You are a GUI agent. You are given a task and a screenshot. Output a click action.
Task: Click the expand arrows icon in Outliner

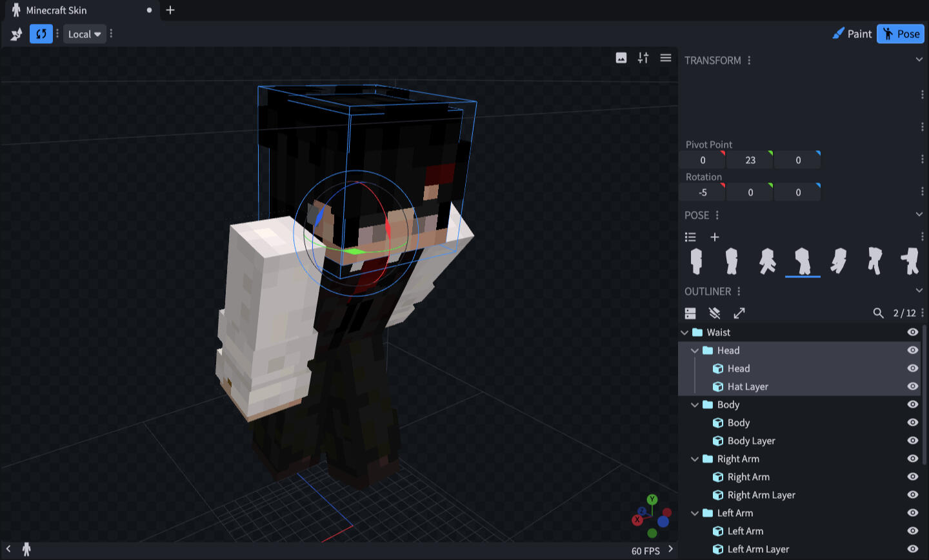(739, 313)
